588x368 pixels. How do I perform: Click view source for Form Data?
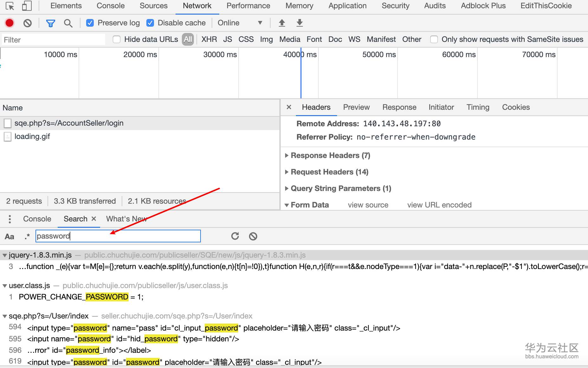368,205
